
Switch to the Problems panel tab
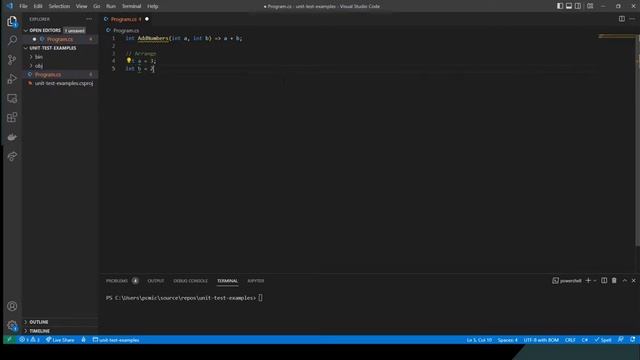[117, 281]
